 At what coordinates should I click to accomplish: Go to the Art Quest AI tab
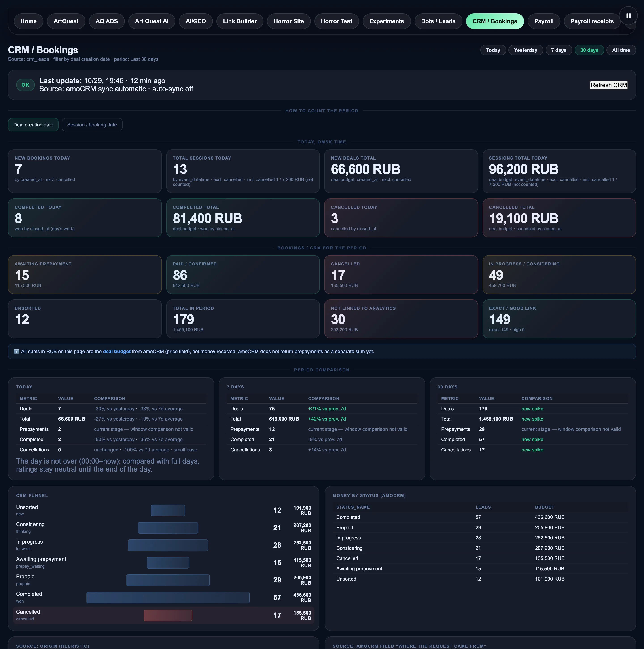152,21
